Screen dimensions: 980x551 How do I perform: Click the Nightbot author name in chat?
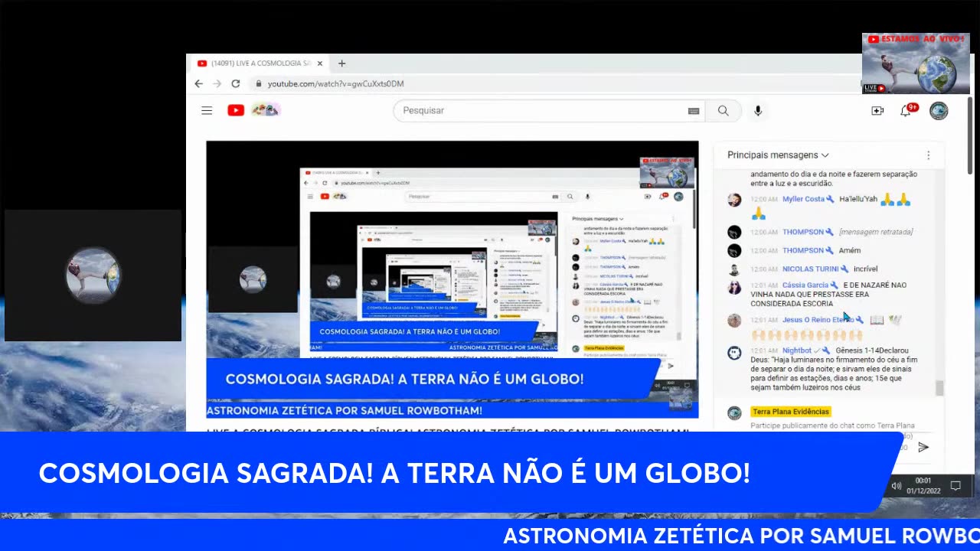click(797, 350)
